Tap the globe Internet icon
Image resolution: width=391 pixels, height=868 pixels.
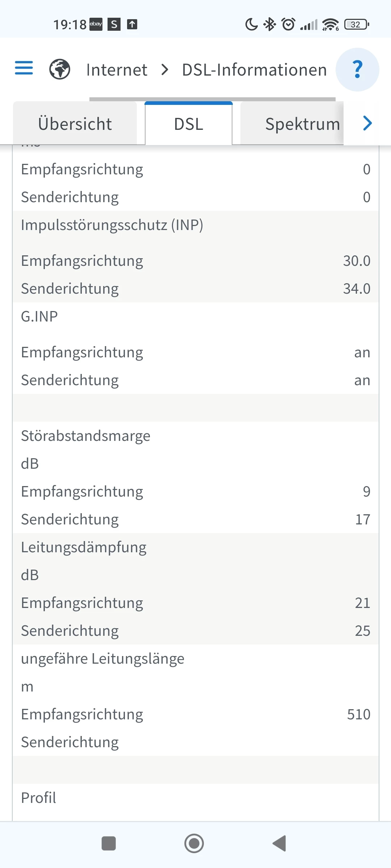point(60,69)
